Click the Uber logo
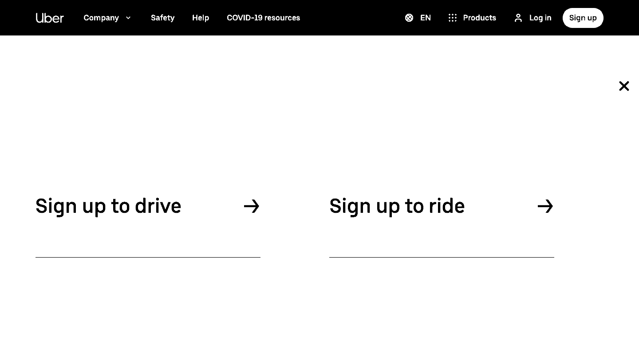This screenshot has height=364, width=639. point(50,18)
